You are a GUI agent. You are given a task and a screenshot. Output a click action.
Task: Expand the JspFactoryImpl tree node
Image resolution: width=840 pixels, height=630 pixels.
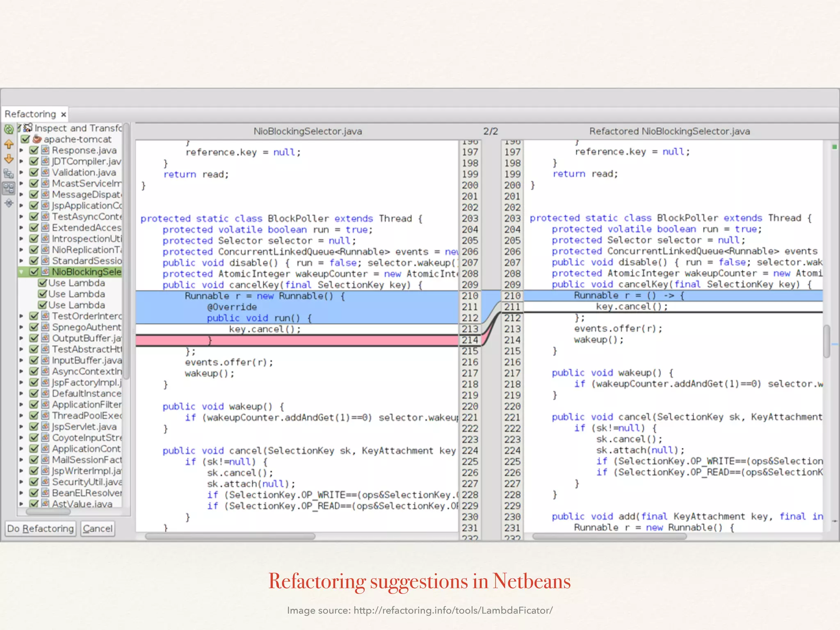click(x=21, y=383)
